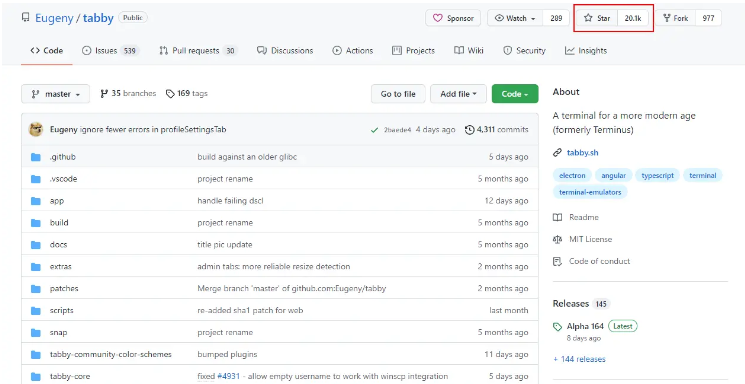
Task: Select the terminal-emulators topic tag
Action: click(x=590, y=192)
